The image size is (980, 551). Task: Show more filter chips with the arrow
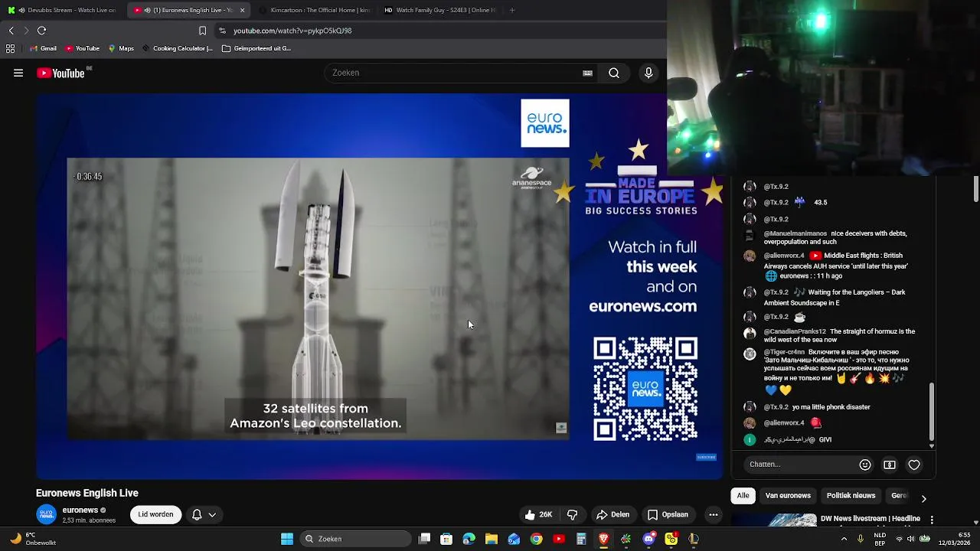pos(923,498)
